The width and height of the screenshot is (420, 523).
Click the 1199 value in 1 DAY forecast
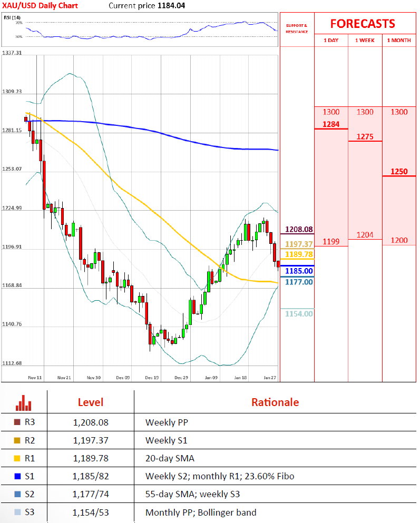tap(331, 242)
